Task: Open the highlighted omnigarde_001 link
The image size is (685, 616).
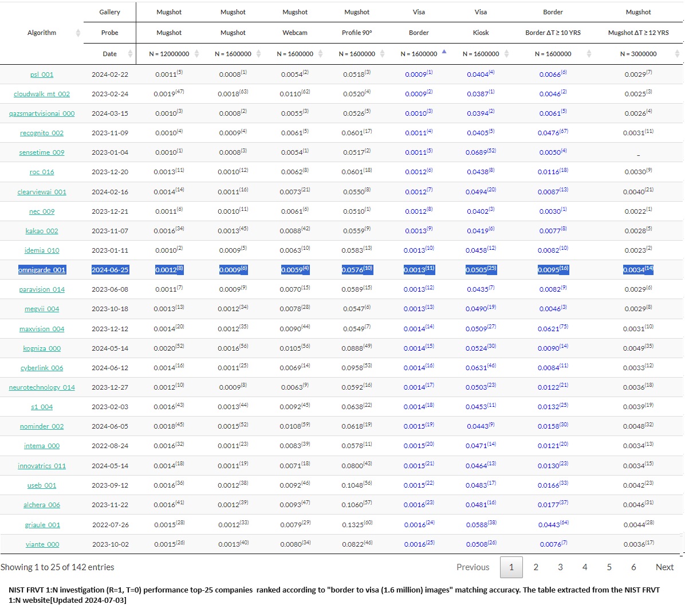Action: (x=42, y=270)
